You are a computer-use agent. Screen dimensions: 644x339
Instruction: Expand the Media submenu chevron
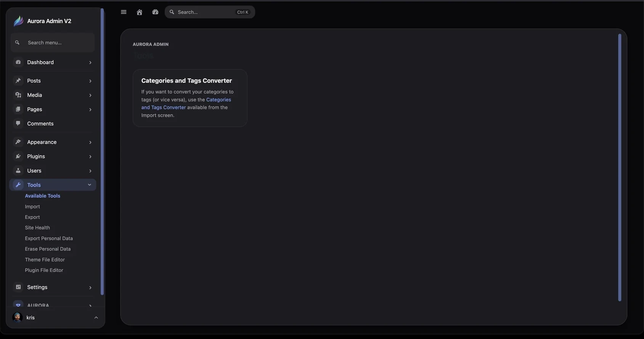point(90,95)
